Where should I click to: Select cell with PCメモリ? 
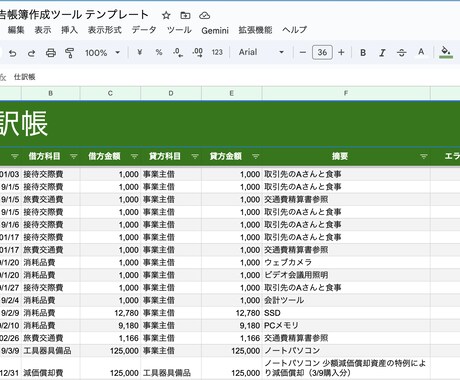[x=346, y=325]
